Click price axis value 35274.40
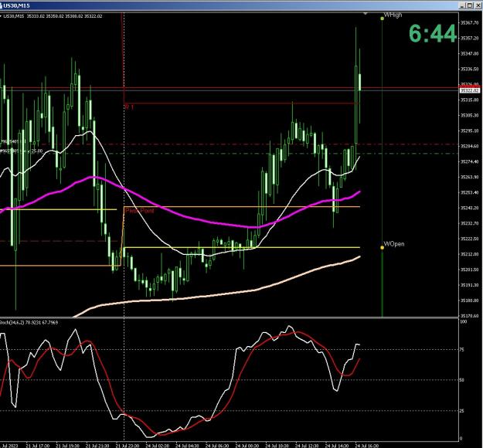The image size is (483, 448). [x=469, y=161]
